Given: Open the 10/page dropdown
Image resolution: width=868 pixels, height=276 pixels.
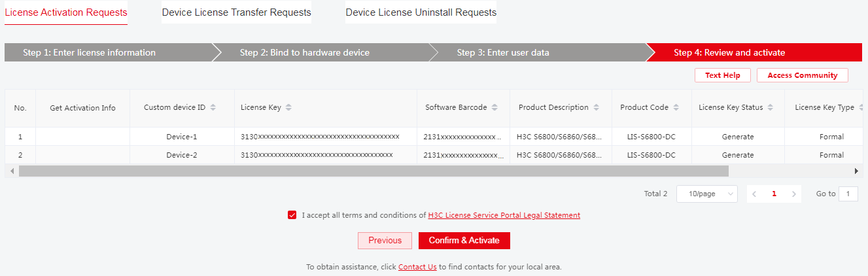Looking at the screenshot, I should point(706,194).
